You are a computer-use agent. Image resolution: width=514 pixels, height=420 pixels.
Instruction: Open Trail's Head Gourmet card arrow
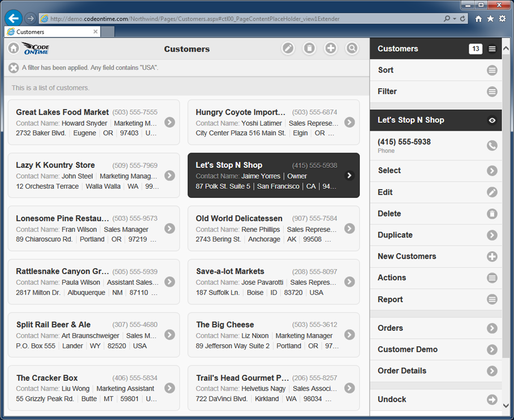click(x=349, y=388)
